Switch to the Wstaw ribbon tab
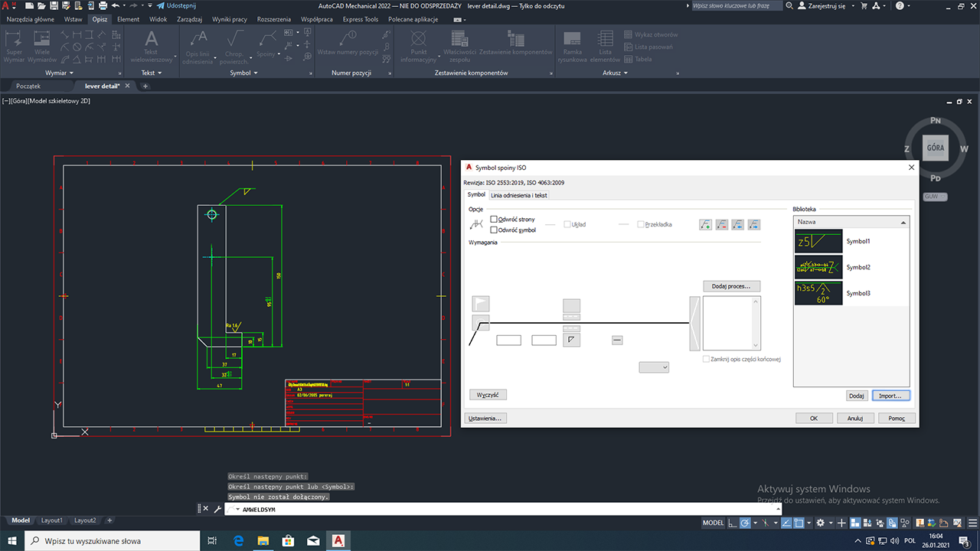This screenshot has height=551, width=980. [x=73, y=19]
